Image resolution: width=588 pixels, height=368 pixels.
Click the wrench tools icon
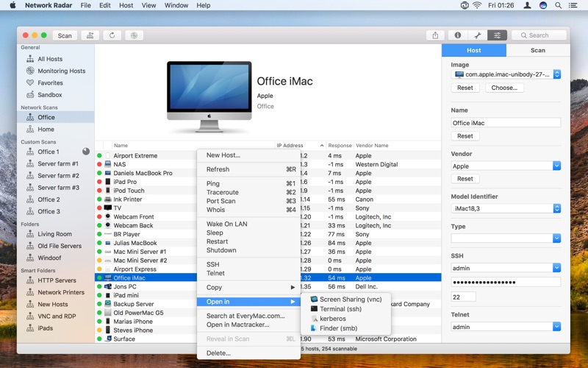tap(477, 35)
